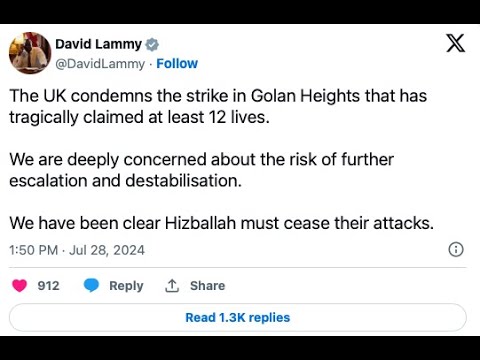The height and width of the screenshot is (360, 480).
Task: Like the tweet with heart icon
Action: click(x=20, y=286)
